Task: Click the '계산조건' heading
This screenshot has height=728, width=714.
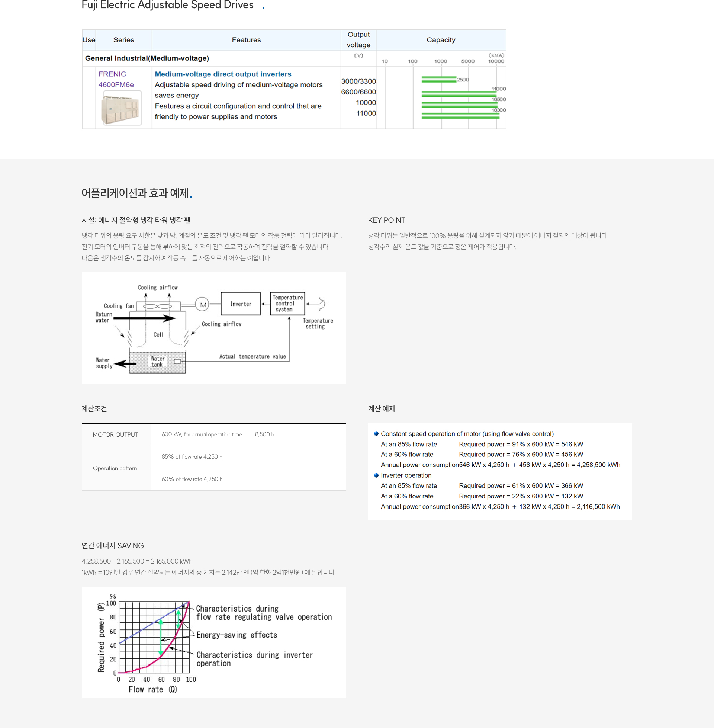Action: pyautogui.click(x=94, y=408)
